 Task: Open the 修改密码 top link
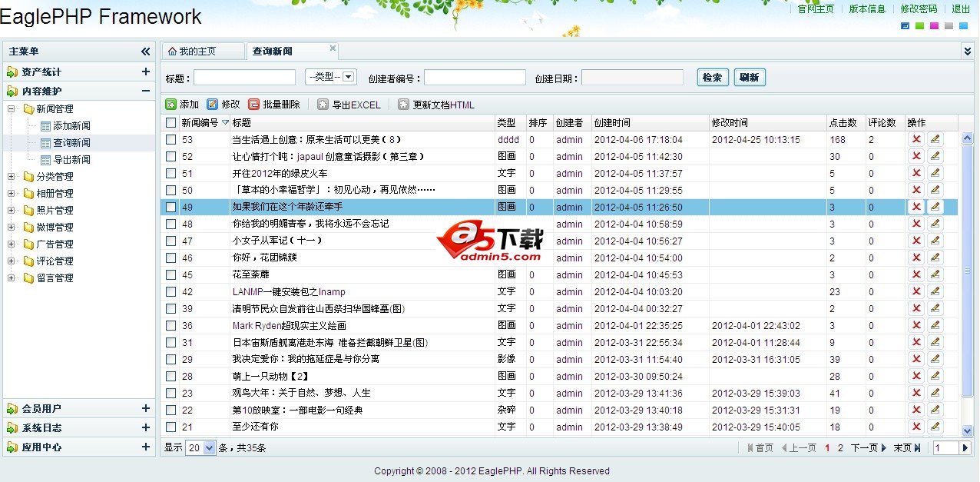coord(919,9)
